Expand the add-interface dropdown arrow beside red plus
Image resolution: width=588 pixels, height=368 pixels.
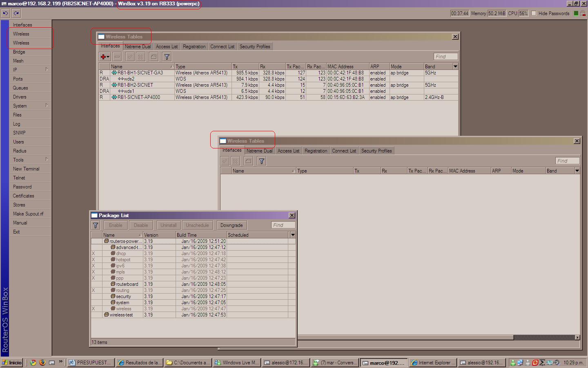point(108,57)
